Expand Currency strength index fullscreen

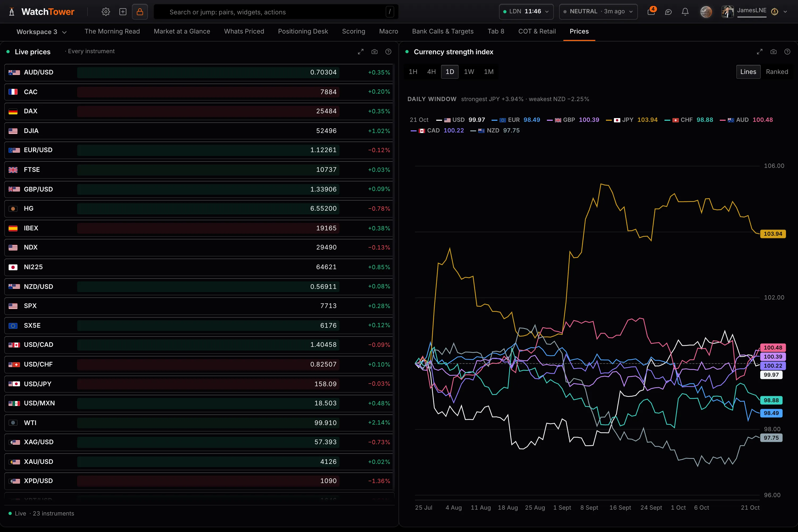click(x=760, y=52)
